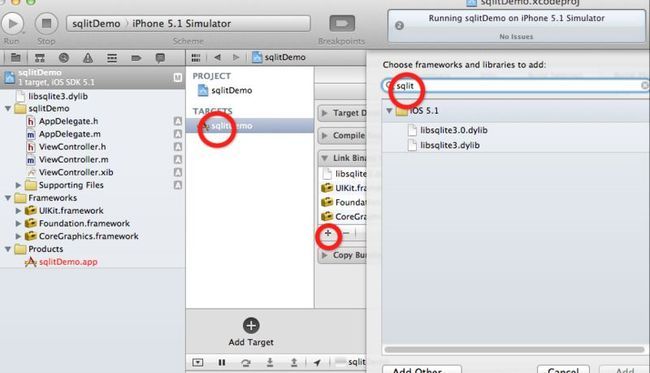Click the Cancel button in dialog
The image size is (650, 373).
[x=563, y=369]
